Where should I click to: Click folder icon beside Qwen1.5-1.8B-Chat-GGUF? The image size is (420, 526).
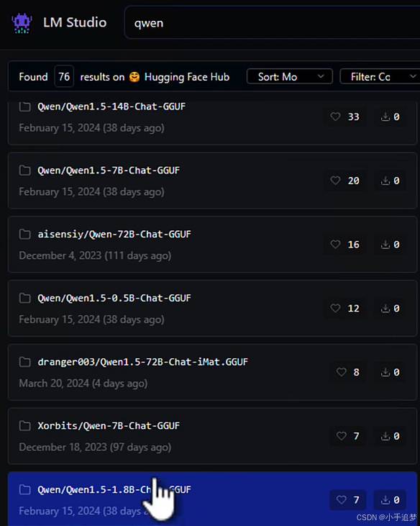(x=24, y=489)
